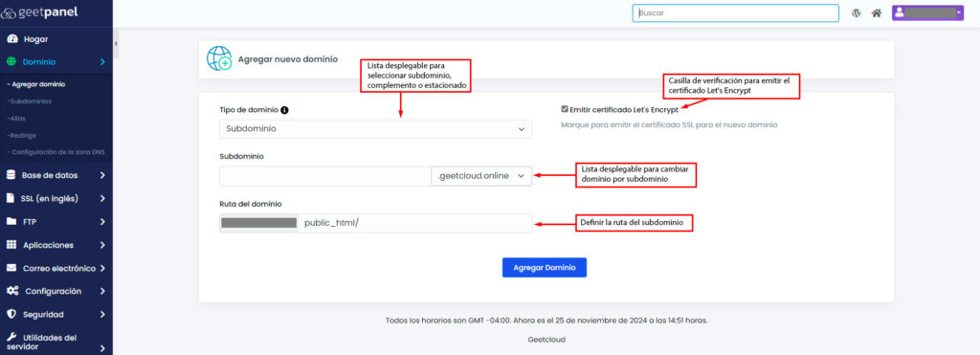Click the Aplicaciones grid icon
Viewport: 980px width, 355px height.
pos(11,245)
